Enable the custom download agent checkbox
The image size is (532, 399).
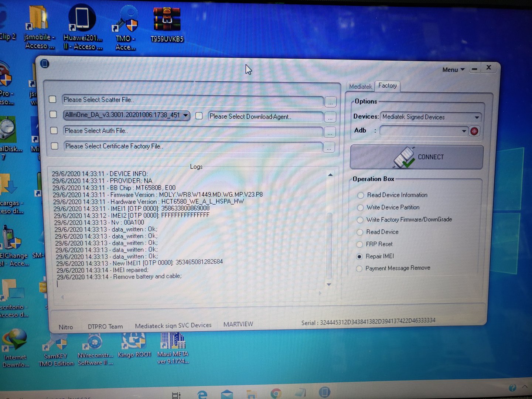point(199,116)
